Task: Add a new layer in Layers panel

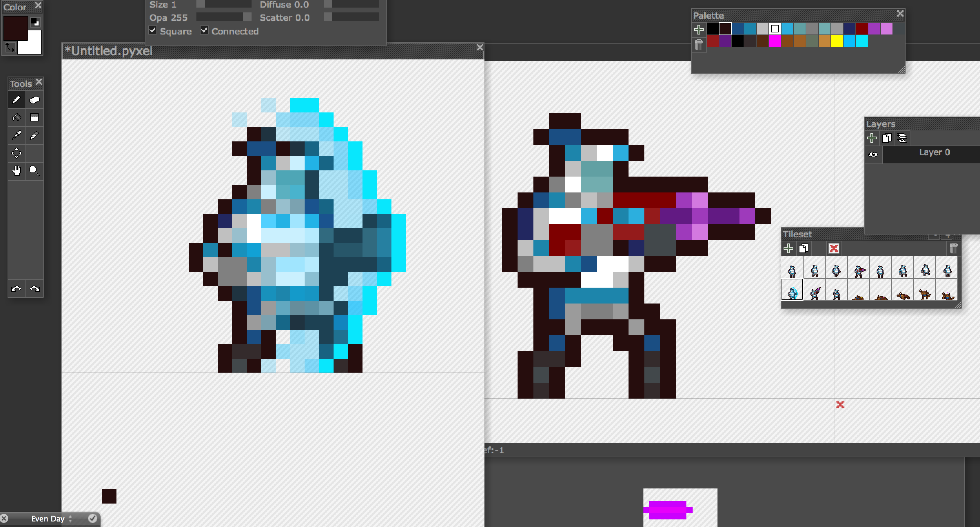Action: pos(871,138)
